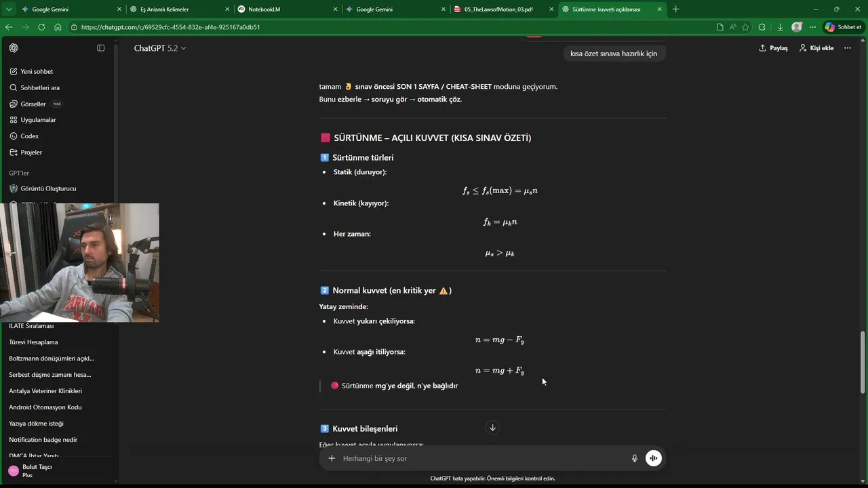This screenshot has height=488, width=868.
Task: Open the Notification badge nedir chat
Action: pos(43,440)
